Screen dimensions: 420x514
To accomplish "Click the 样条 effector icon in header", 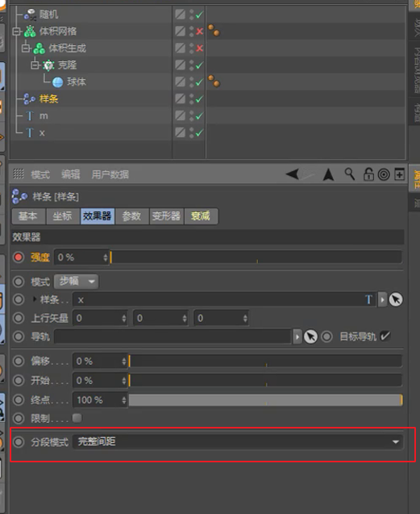I will (x=19, y=197).
